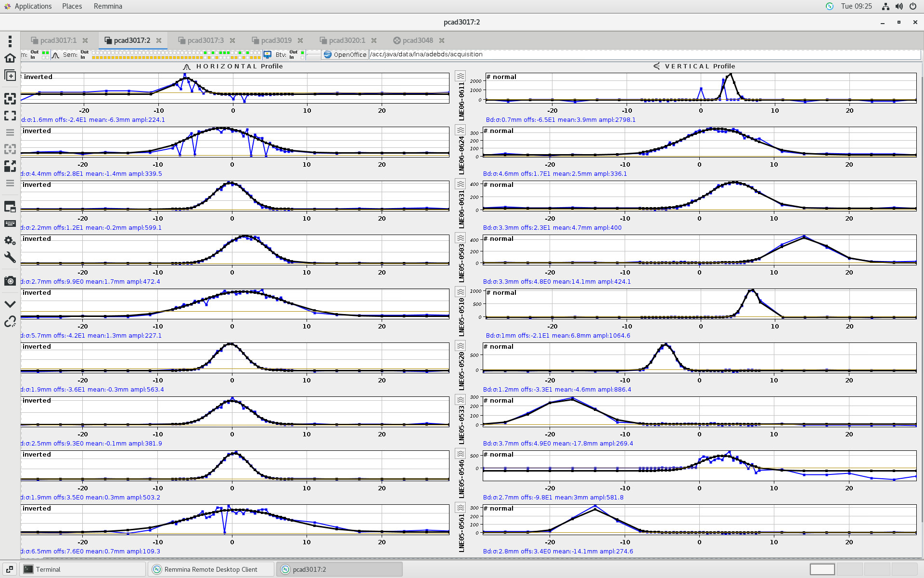This screenshot has height=578, width=924.
Task: Toggle fullscreen mode icon in sidebar
Action: (10, 116)
